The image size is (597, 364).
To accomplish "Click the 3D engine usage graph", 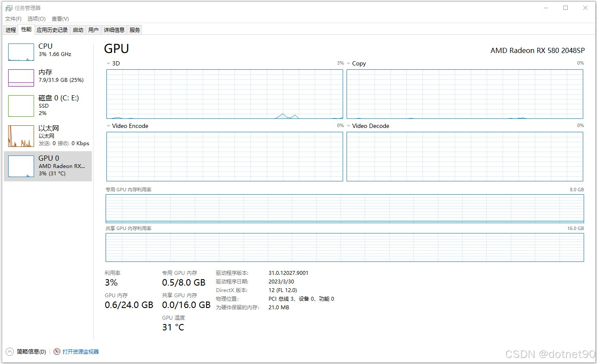I will (x=225, y=94).
